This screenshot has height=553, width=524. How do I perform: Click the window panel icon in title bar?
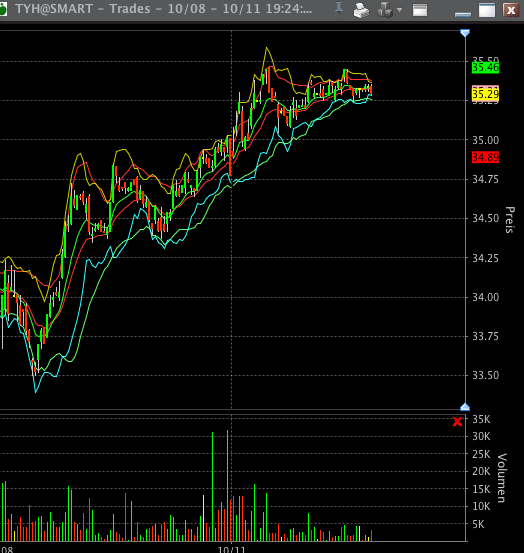coord(420,10)
